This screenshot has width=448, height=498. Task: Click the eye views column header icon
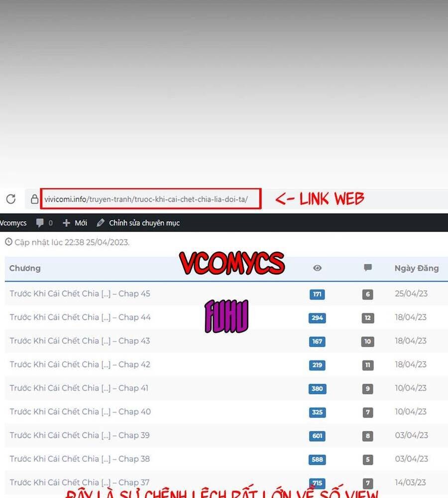(x=317, y=268)
